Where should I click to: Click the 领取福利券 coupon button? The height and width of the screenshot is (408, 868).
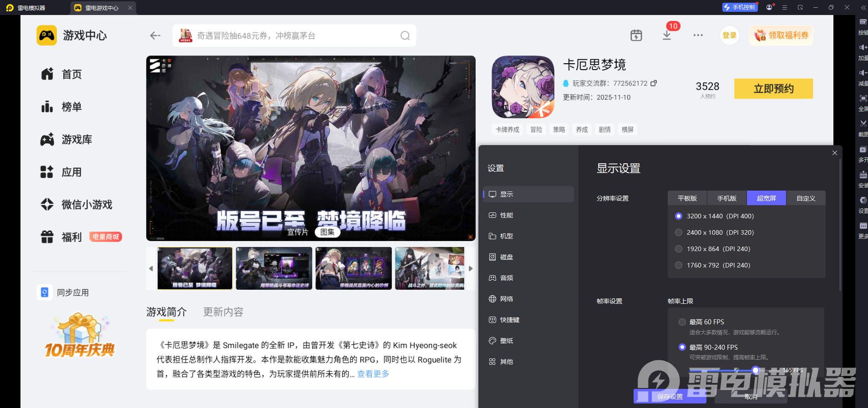781,35
